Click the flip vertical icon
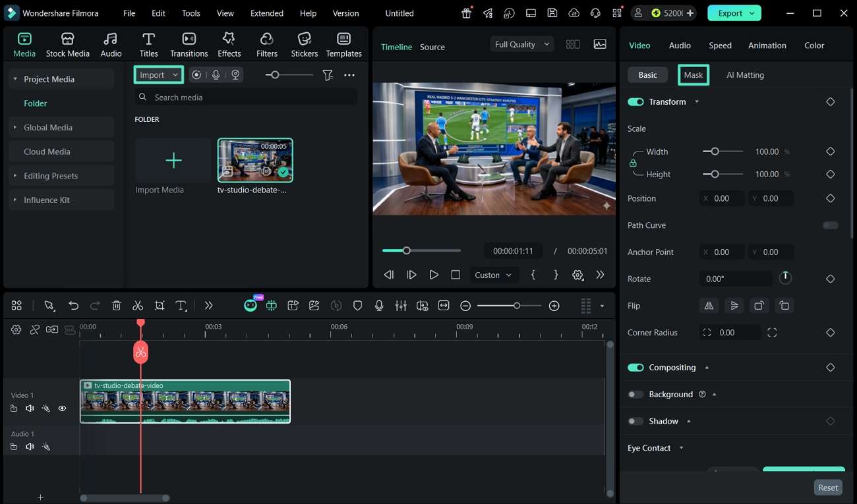The width and height of the screenshot is (857, 504). click(734, 306)
